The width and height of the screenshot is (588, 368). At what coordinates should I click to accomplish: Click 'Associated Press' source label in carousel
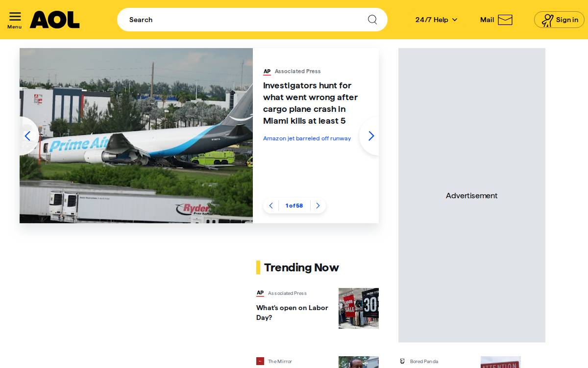point(297,71)
